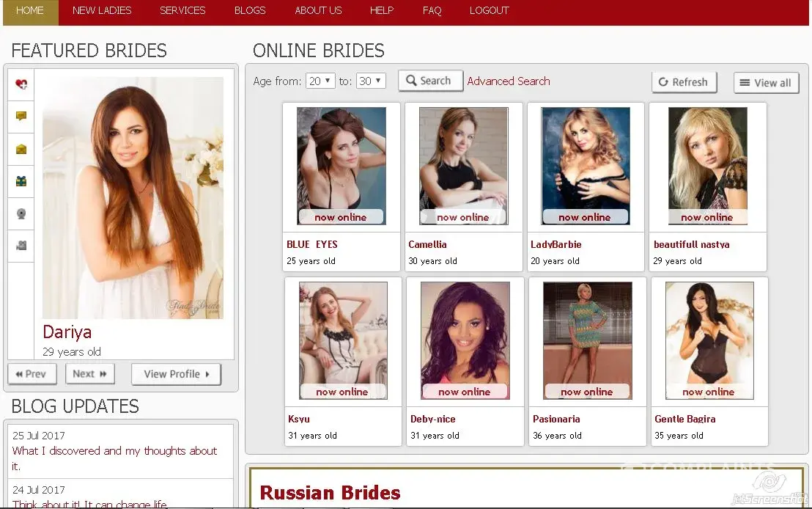This screenshot has height=509, width=812.
Task: Click the Refresh button
Action: [684, 82]
